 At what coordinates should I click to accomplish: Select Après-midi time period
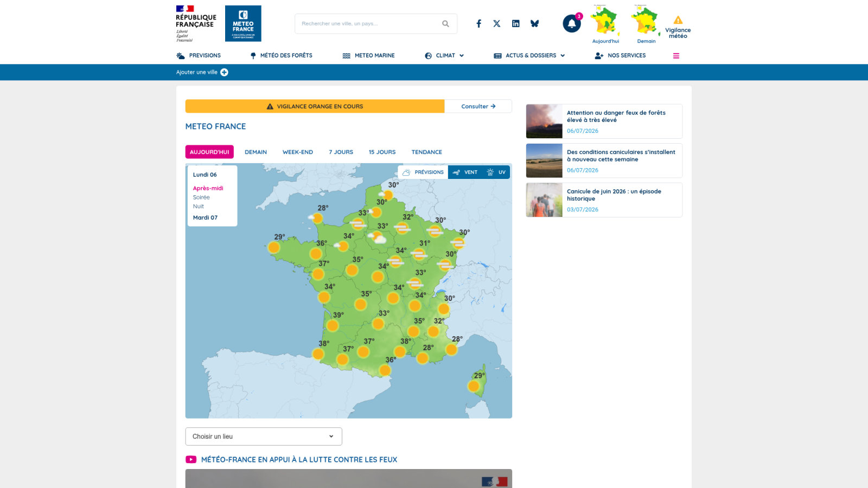coord(208,188)
